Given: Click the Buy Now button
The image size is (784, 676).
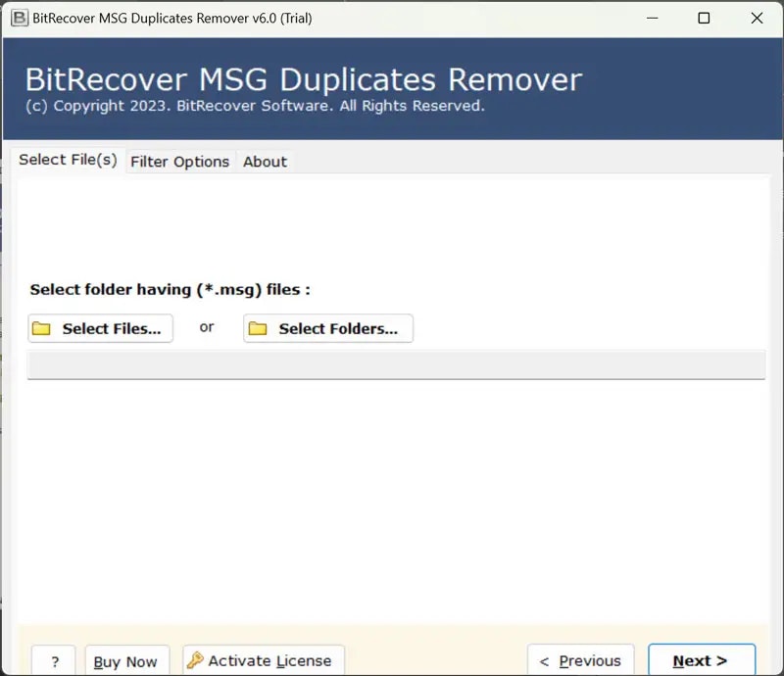Looking at the screenshot, I should click(127, 661).
